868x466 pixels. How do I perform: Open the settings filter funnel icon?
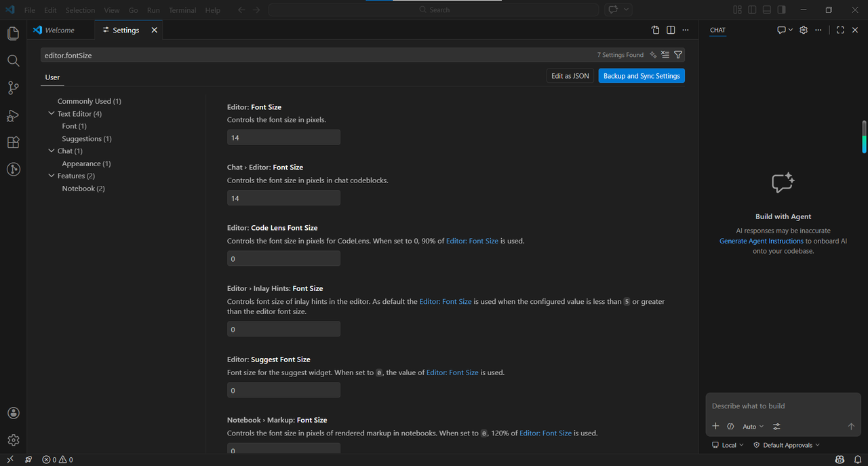pos(678,55)
